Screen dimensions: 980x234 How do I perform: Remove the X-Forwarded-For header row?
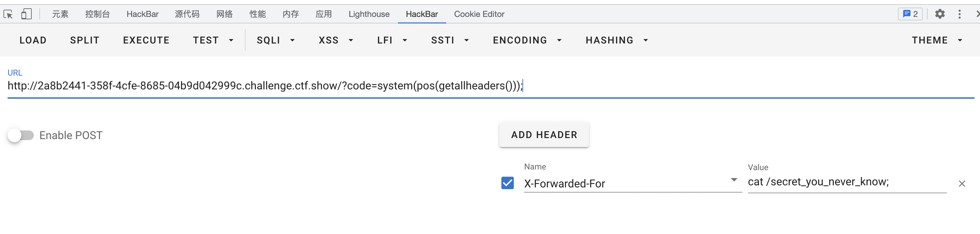point(962,184)
